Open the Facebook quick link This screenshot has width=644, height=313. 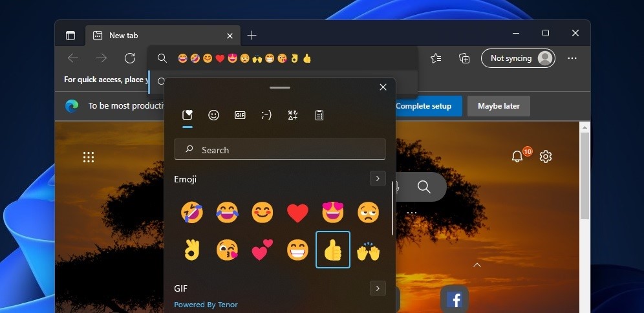455,299
